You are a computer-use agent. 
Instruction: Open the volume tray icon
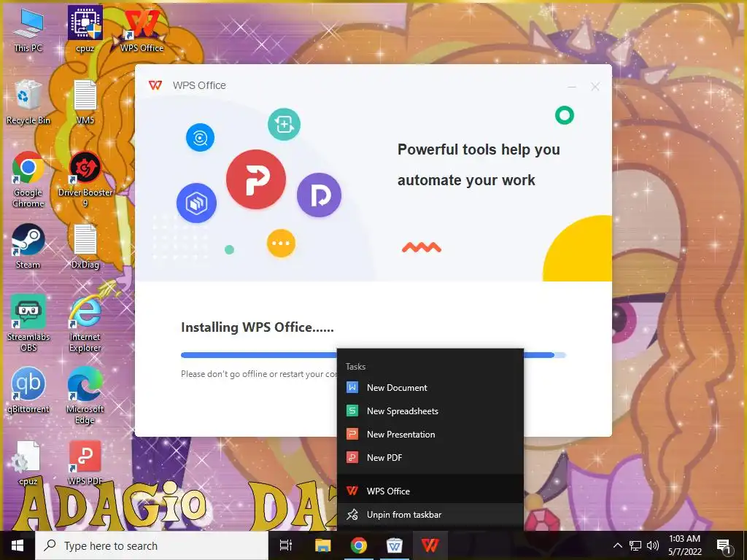click(x=653, y=545)
